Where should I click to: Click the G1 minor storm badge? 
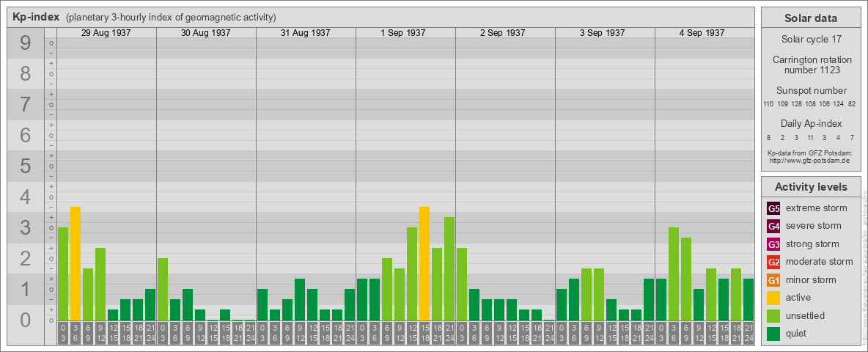pos(773,280)
